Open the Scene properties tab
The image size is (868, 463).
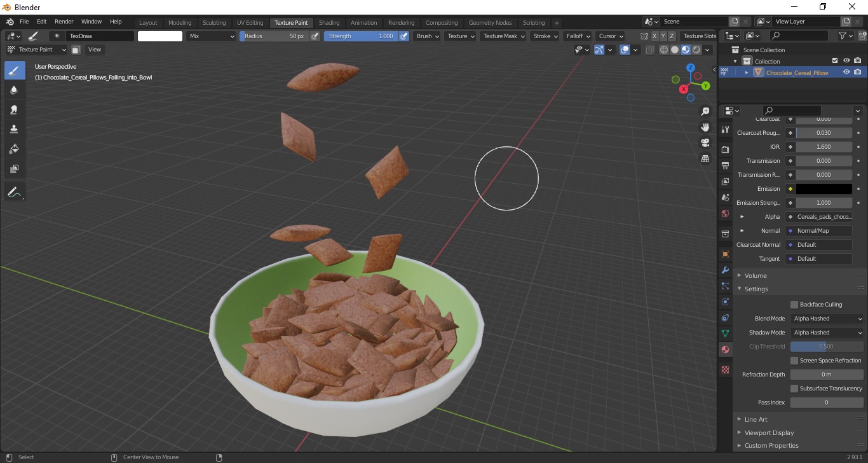(x=725, y=197)
